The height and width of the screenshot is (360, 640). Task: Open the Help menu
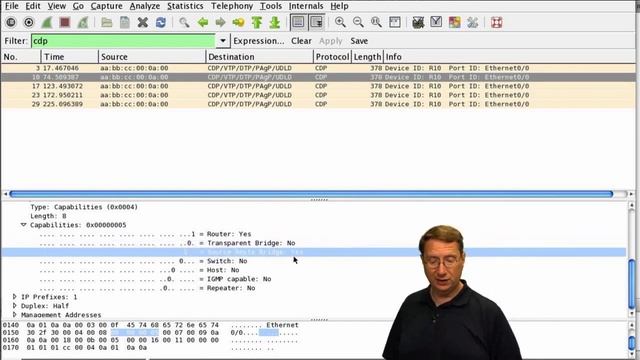tap(339, 6)
